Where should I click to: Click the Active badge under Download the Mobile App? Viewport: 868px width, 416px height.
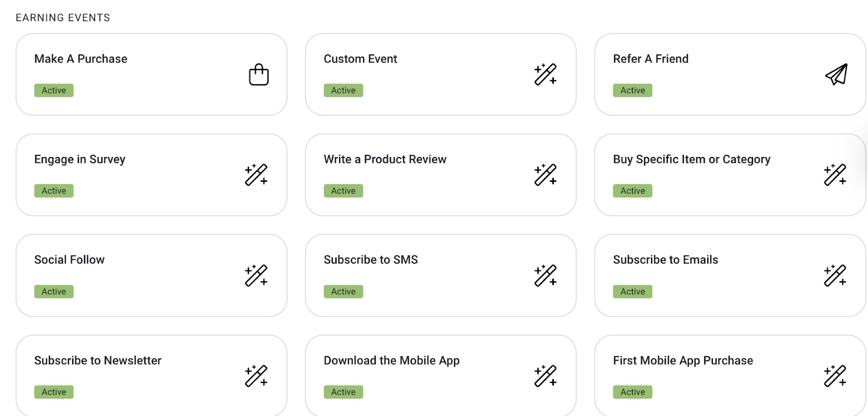tap(343, 392)
